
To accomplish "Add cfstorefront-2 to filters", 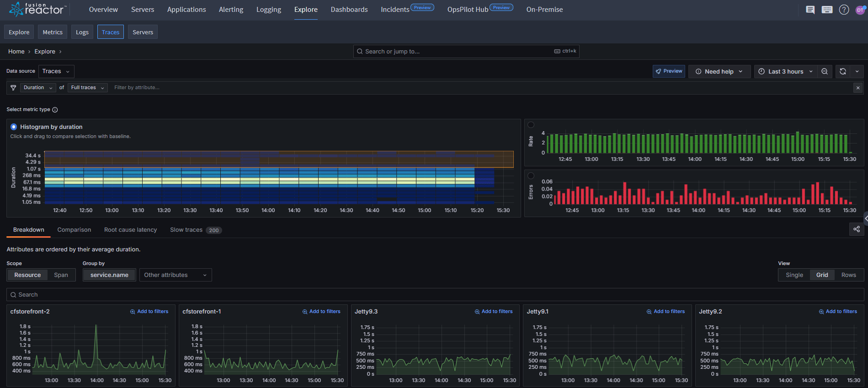I will tap(149, 312).
